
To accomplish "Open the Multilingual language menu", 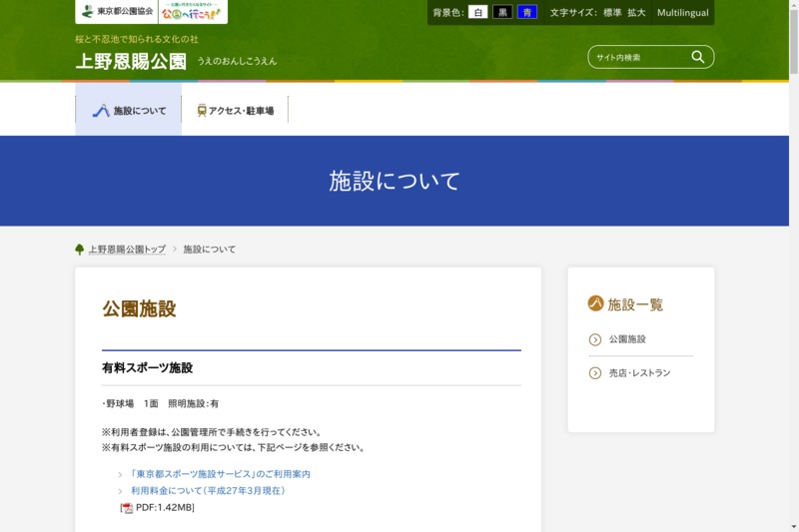I will [682, 13].
